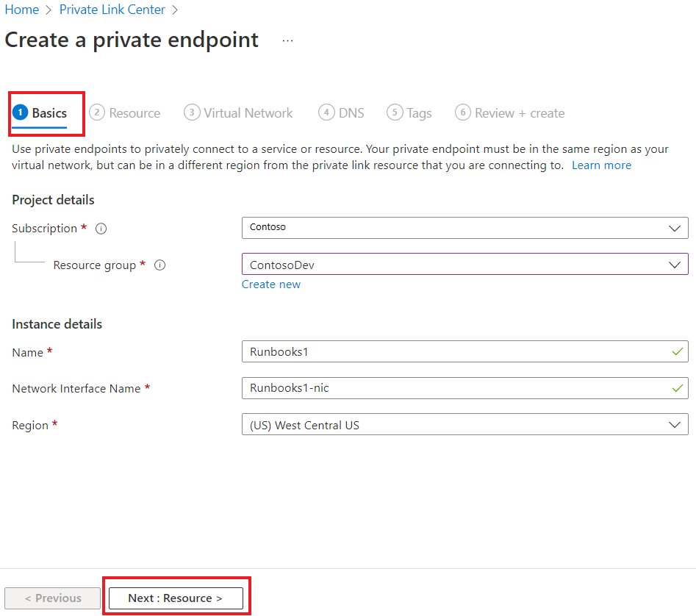This screenshot has height=616, width=696.
Task: Select the Basics tab
Action: pyautogui.click(x=40, y=113)
